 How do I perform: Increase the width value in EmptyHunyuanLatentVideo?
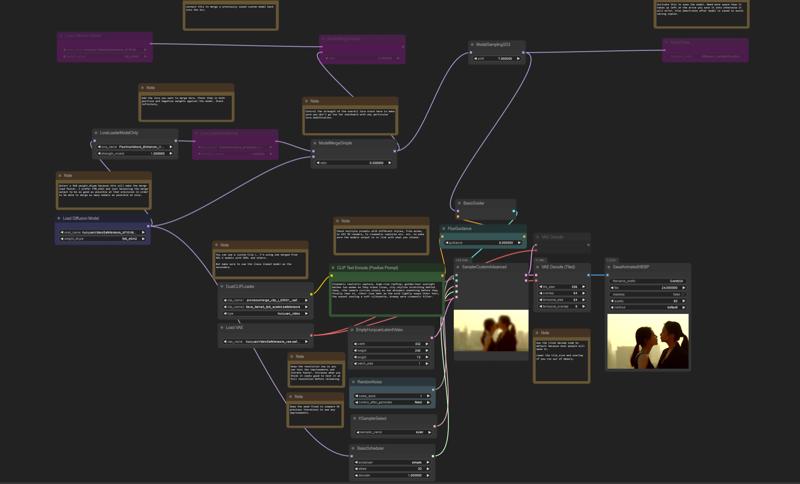click(427, 344)
